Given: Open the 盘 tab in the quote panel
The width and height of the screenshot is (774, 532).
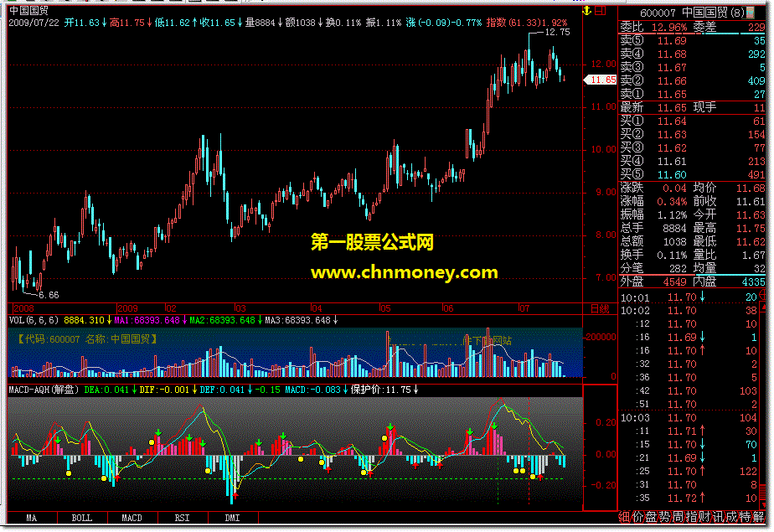Looking at the screenshot, I should (x=651, y=517).
